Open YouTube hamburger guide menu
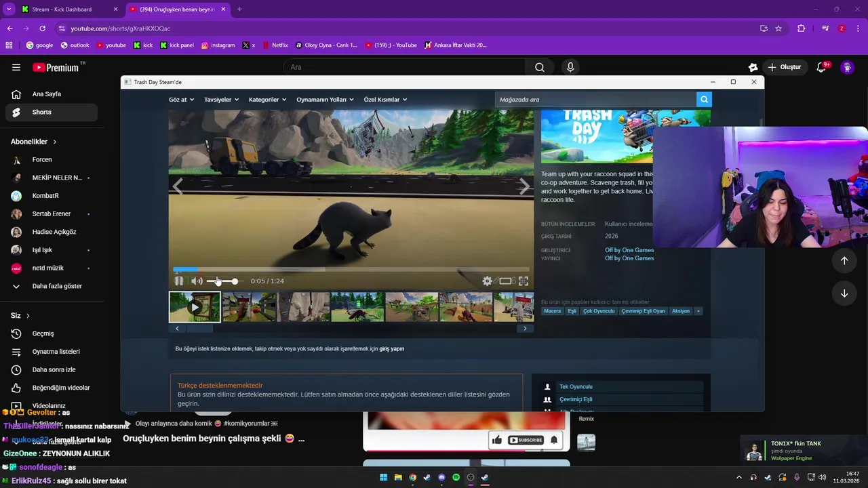868x488 pixels. tap(16, 67)
